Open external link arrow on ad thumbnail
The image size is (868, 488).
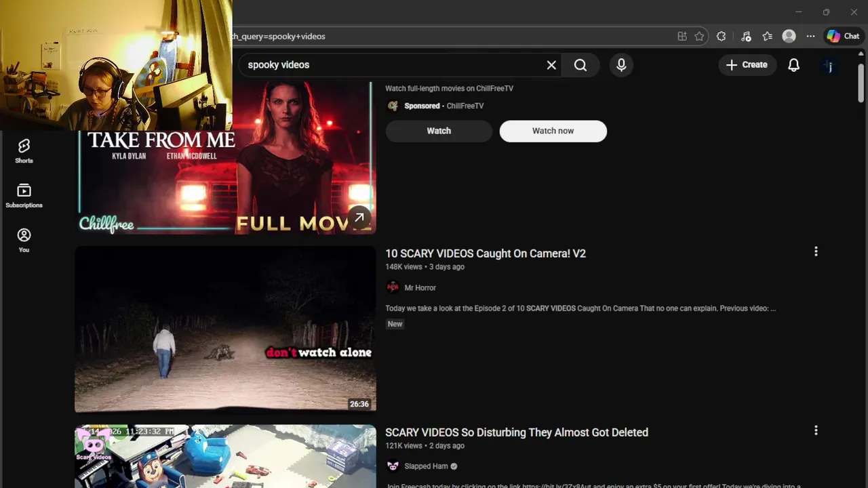(x=359, y=218)
